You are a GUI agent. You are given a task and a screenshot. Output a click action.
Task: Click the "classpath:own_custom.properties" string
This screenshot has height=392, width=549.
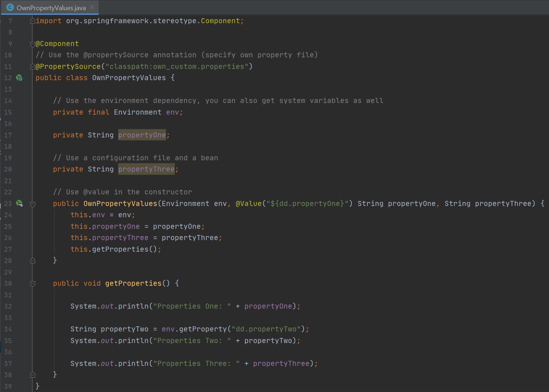[177, 67]
